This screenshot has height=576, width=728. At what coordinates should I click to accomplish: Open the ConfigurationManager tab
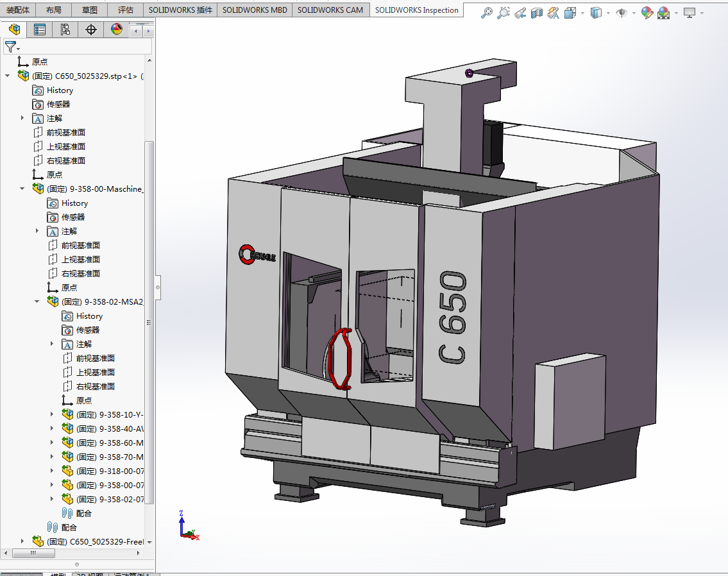[x=65, y=30]
